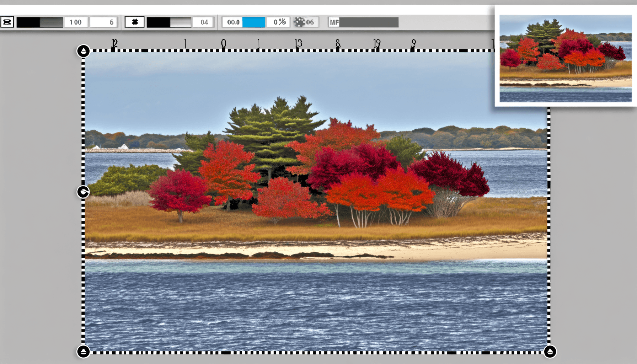This screenshot has height=364, width=637.
Task: Toggle the asterisk brush option on
Action: click(x=135, y=22)
